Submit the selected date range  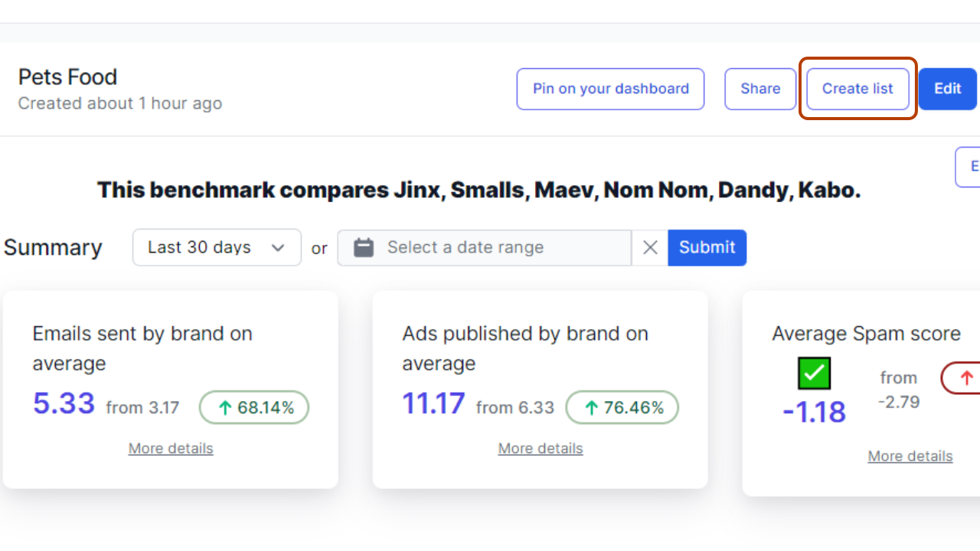(x=707, y=248)
